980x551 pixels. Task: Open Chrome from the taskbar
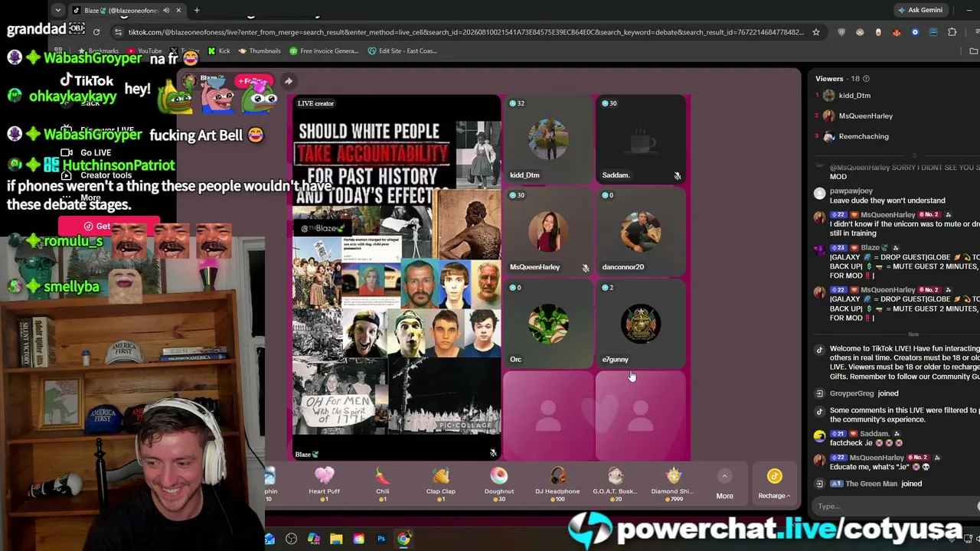tap(403, 540)
